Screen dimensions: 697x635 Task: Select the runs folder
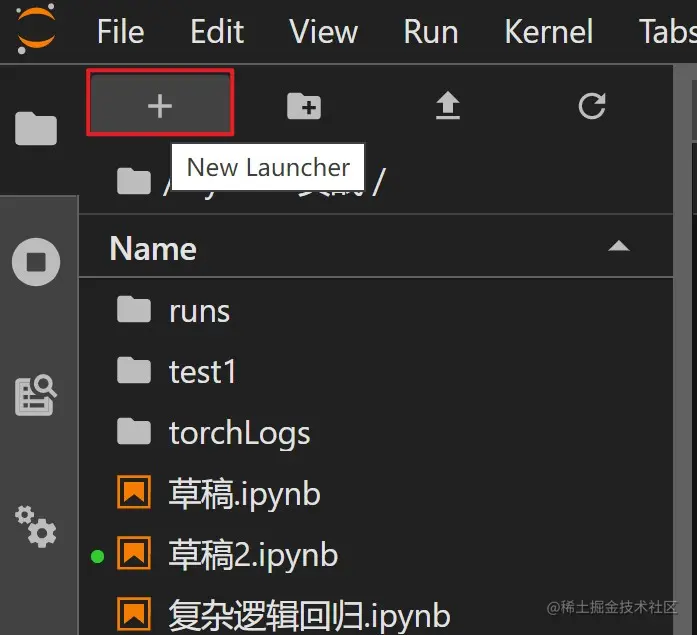[376, 310]
